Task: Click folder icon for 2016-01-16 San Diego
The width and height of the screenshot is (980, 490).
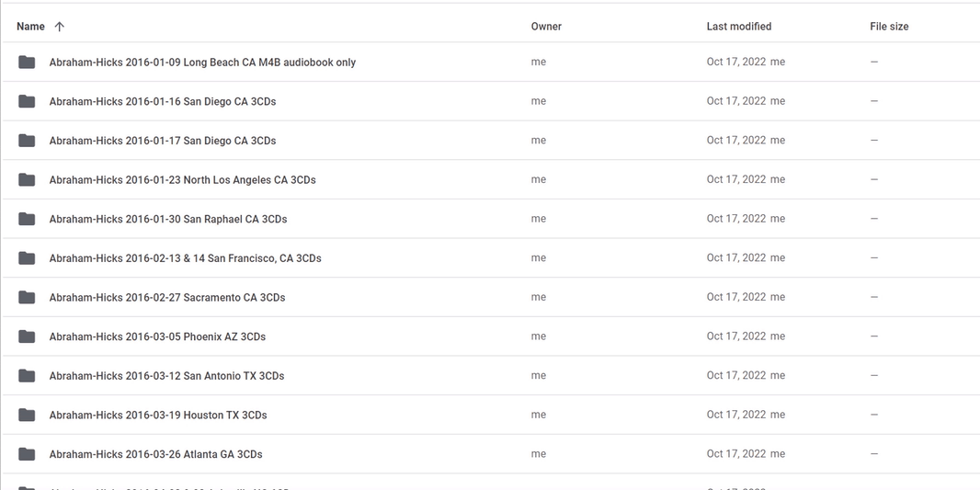Action: (x=27, y=101)
